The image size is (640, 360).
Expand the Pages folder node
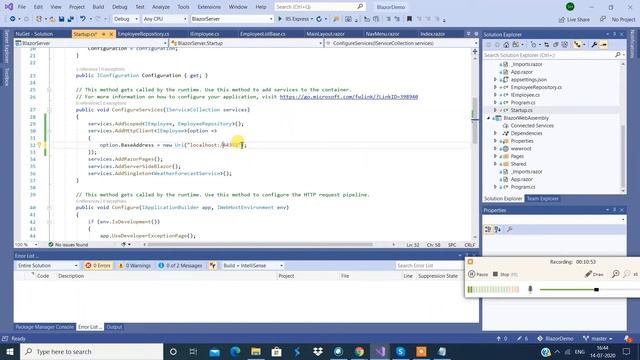(496, 156)
